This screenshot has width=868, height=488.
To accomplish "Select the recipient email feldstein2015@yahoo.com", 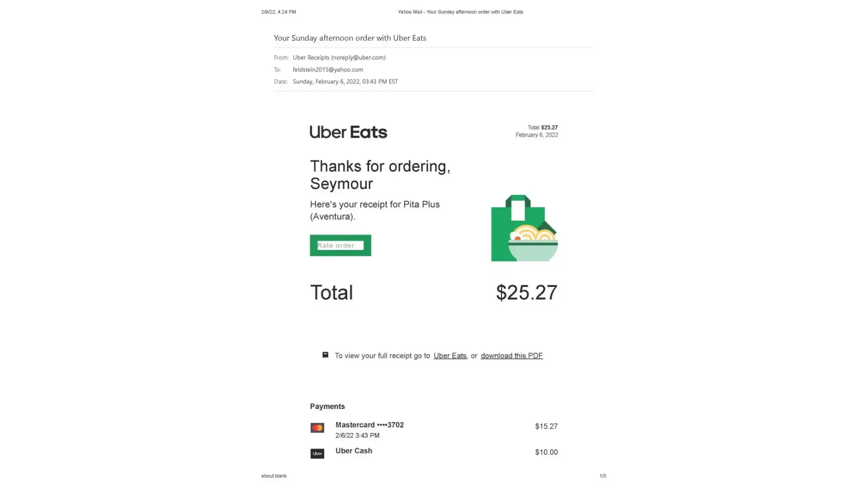I will (328, 70).
